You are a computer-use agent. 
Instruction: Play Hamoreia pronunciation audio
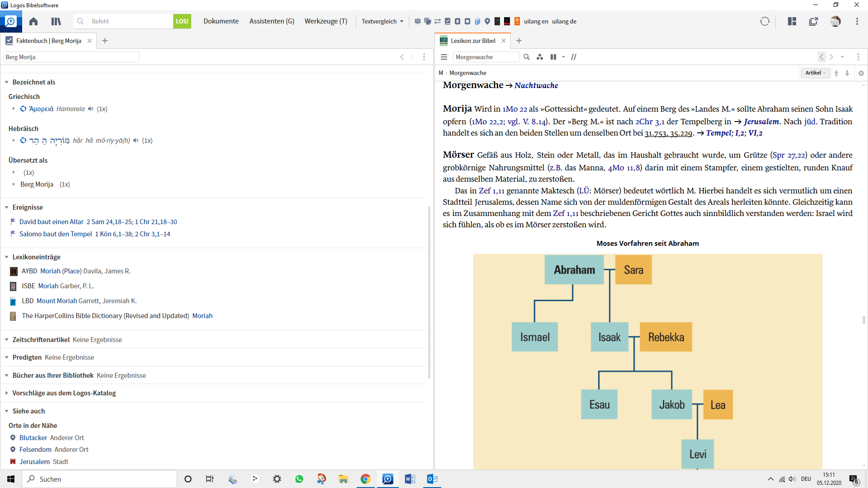(x=91, y=109)
